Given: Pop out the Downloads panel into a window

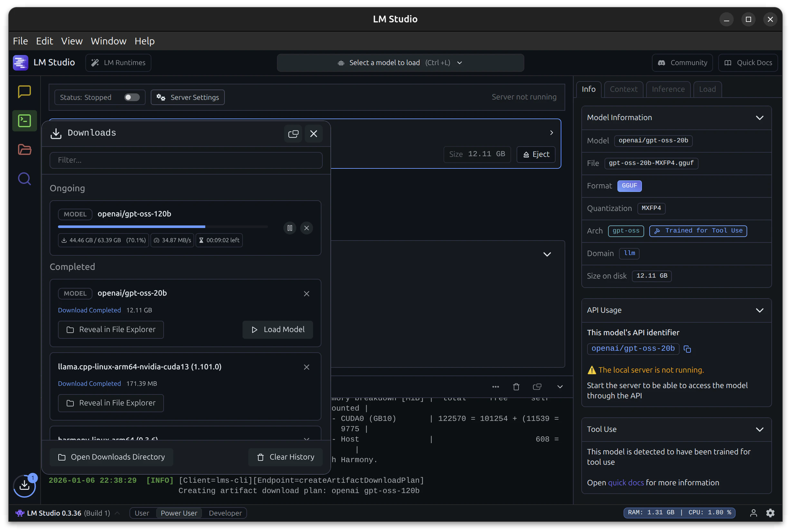Looking at the screenshot, I should tap(293, 134).
